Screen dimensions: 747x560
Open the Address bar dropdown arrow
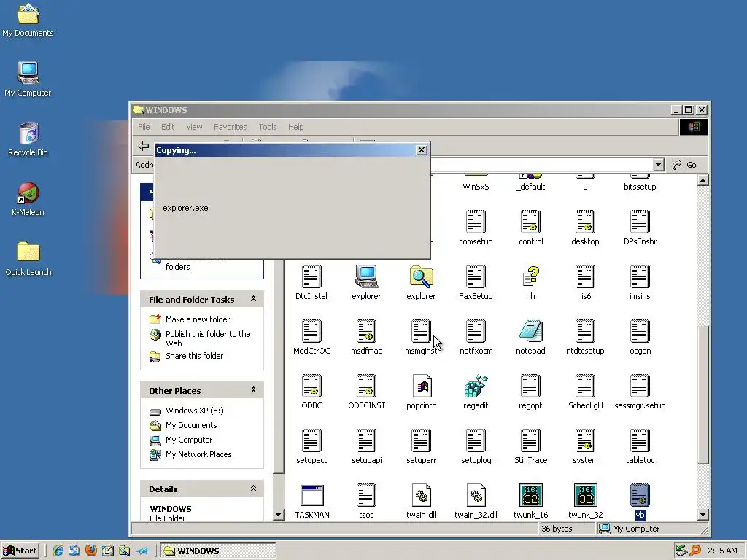(659, 165)
